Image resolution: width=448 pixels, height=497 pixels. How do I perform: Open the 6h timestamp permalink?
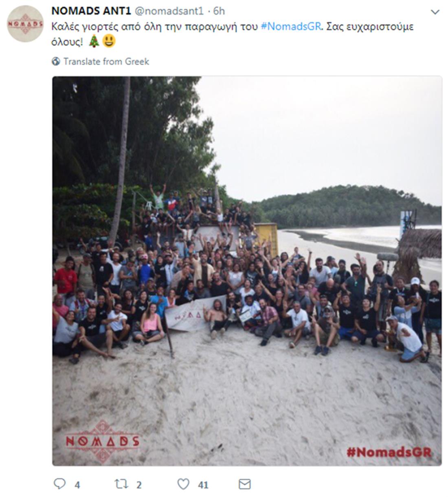219,11
